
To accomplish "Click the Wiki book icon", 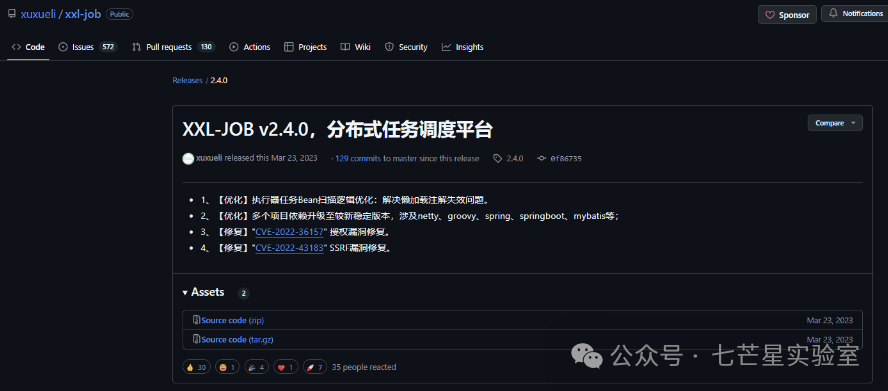I will [x=345, y=47].
